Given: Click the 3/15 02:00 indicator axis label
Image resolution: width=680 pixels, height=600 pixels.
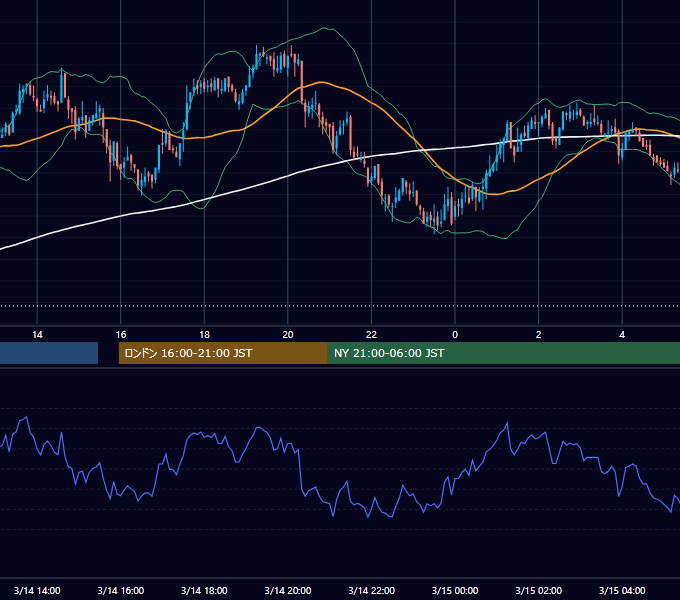Looking at the screenshot, I should click(x=539, y=590).
